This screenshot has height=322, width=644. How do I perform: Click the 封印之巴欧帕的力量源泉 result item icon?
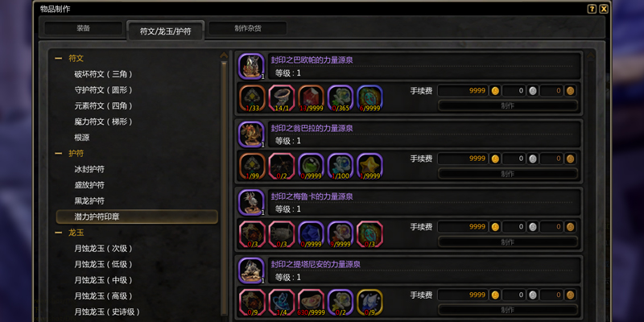click(251, 66)
